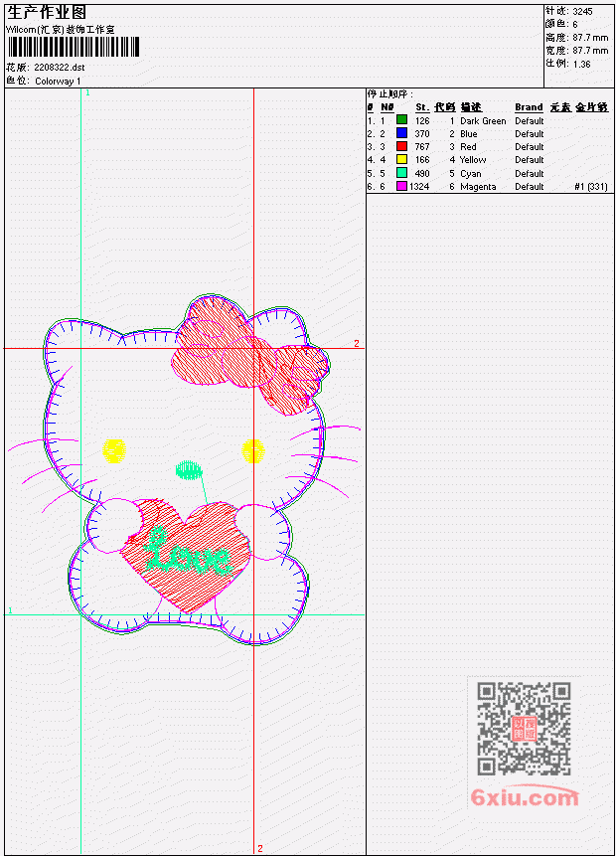The width and height of the screenshot is (616, 856).
Task: Select the 'Blue' description text
Action: tap(469, 134)
